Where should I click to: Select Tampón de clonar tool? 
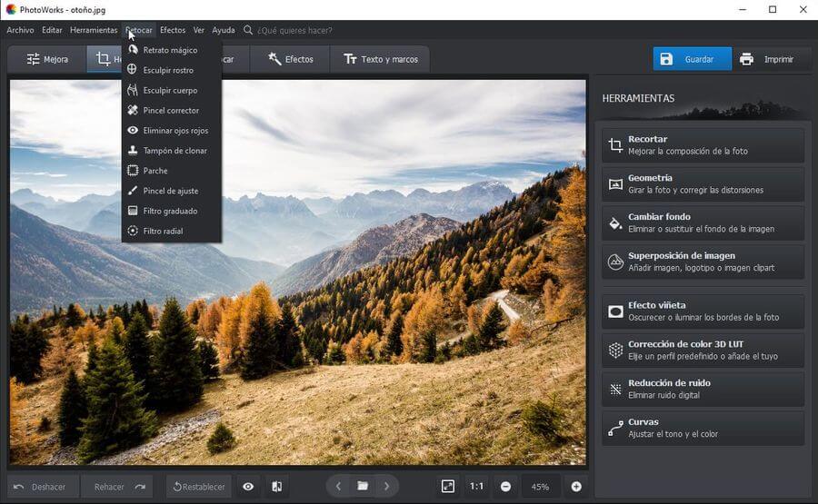coord(171,151)
